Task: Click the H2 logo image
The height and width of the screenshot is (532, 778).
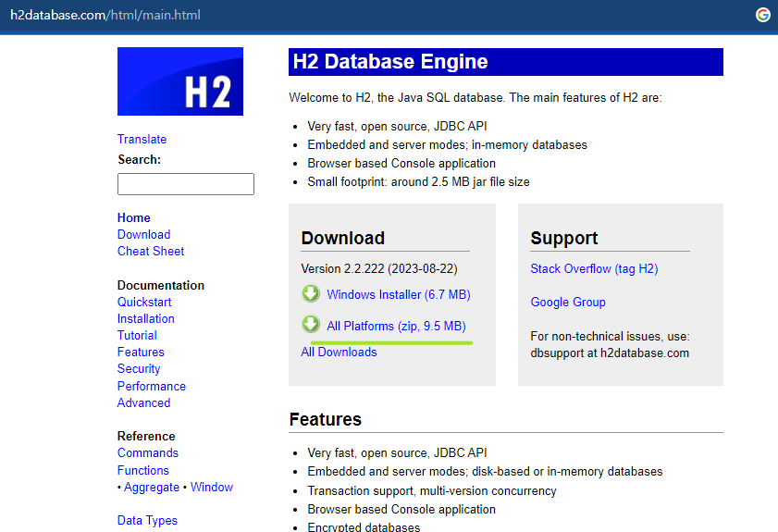Action: pyautogui.click(x=180, y=81)
